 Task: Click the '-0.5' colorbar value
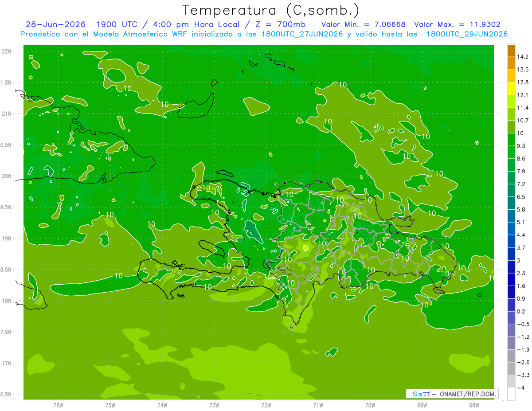pyautogui.click(x=523, y=324)
